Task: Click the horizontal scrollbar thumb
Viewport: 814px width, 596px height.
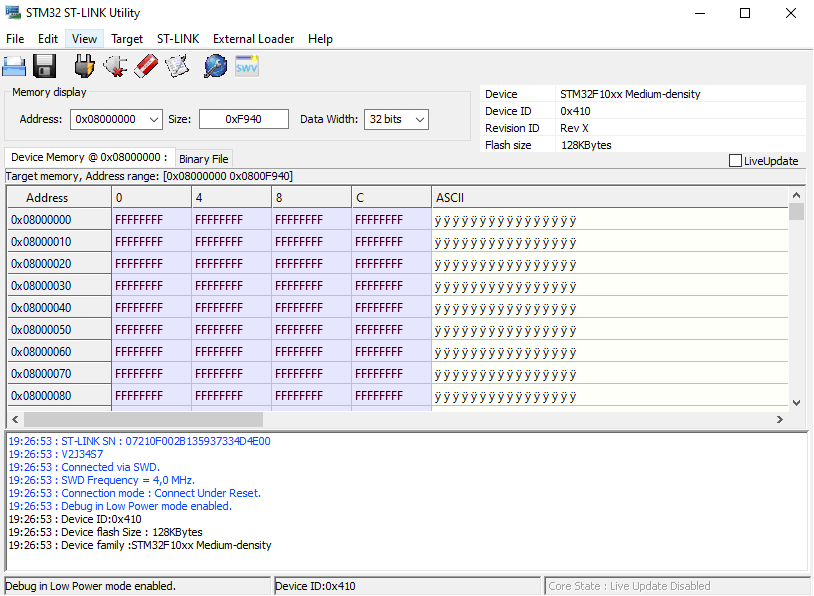Action: click(143, 419)
